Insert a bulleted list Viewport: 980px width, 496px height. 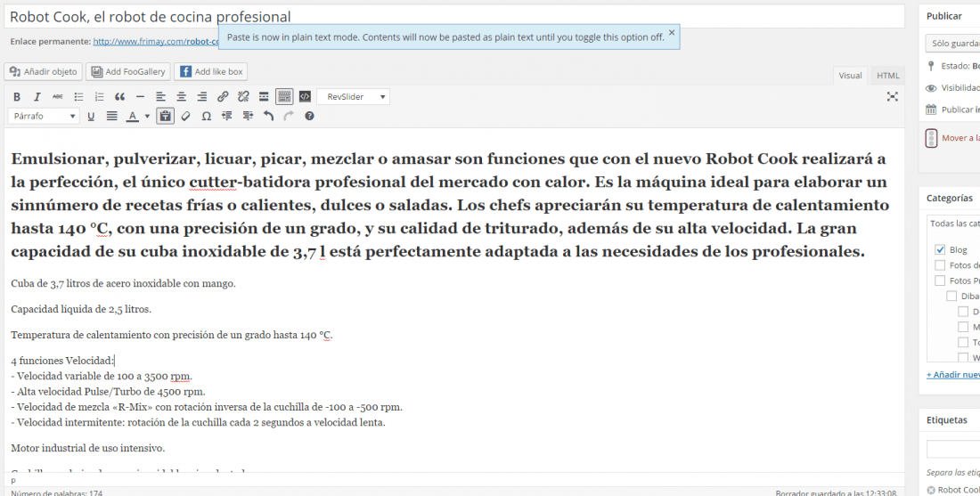tap(78, 97)
